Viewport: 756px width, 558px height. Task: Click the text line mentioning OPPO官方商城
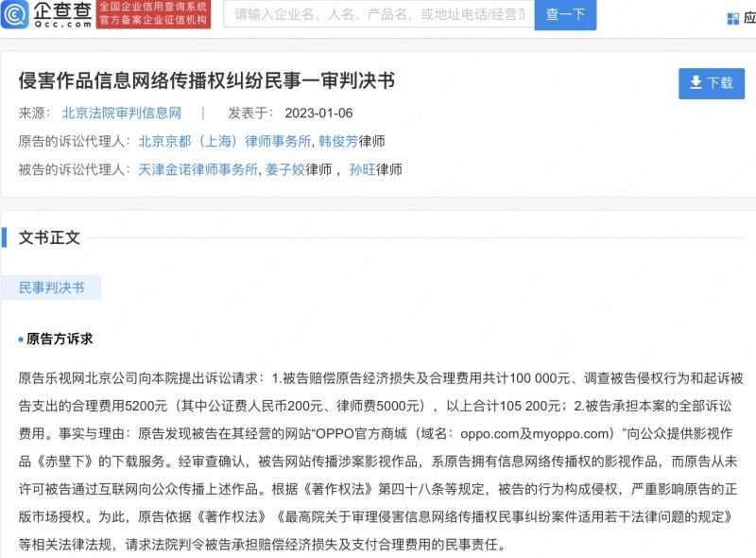coord(375,433)
